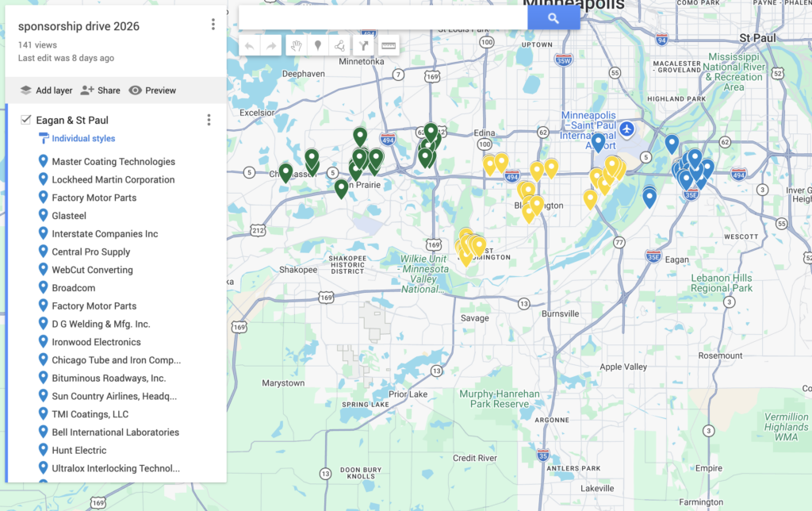Click the redo arrow in map toolbar
The image size is (812, 511).
[x=271, y=46]
